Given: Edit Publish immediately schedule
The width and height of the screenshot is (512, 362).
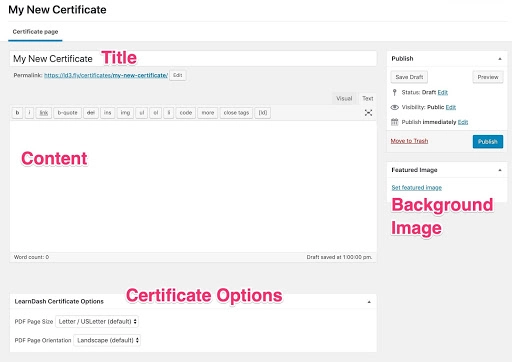Looking at the screenshot, I should pos(463,122).
